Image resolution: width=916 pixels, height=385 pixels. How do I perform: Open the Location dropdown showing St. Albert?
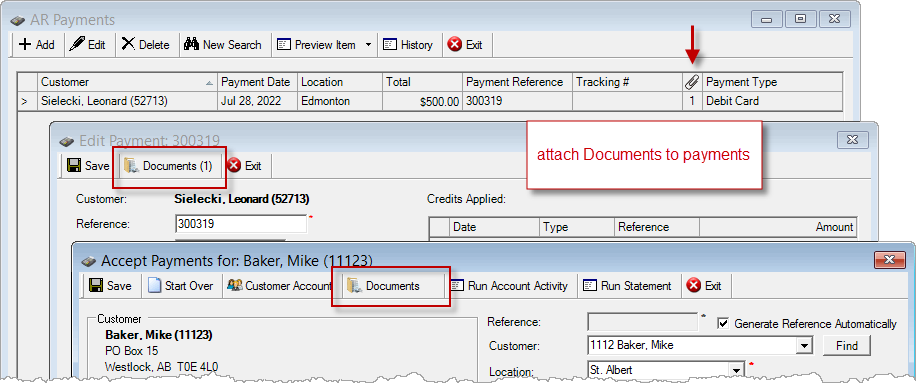735,370
